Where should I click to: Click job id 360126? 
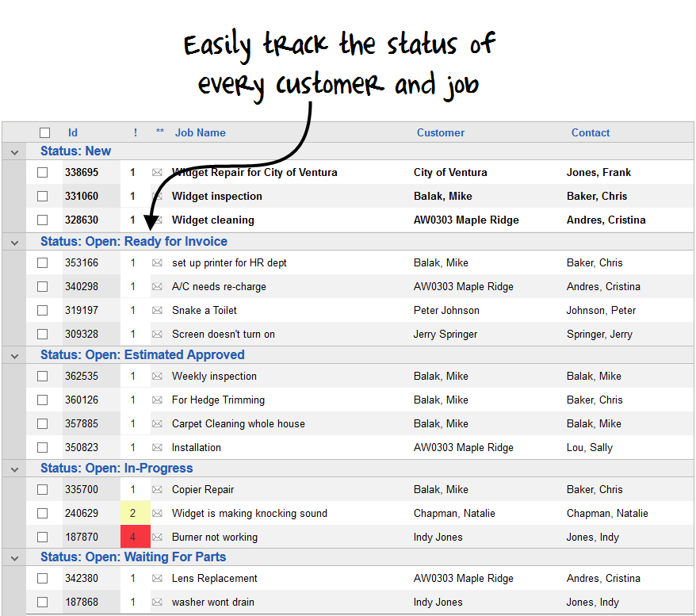coord(82,400)
